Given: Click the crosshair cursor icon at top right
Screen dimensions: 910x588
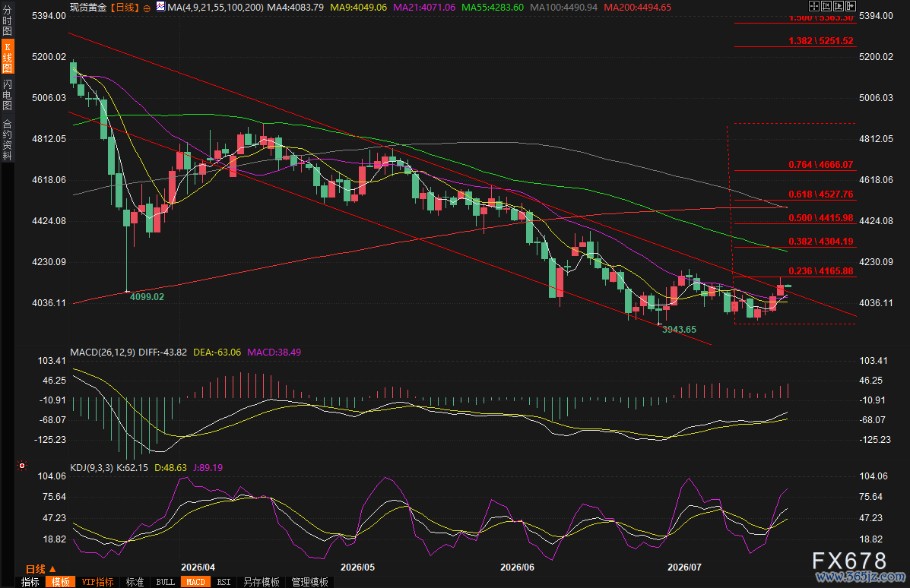Looking at the screenshot, I should [813, 6].
